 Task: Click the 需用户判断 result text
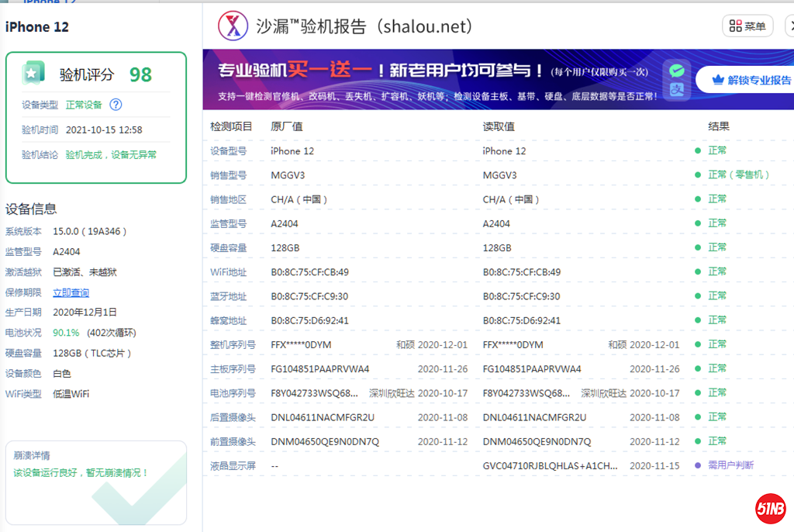point(730,465)
